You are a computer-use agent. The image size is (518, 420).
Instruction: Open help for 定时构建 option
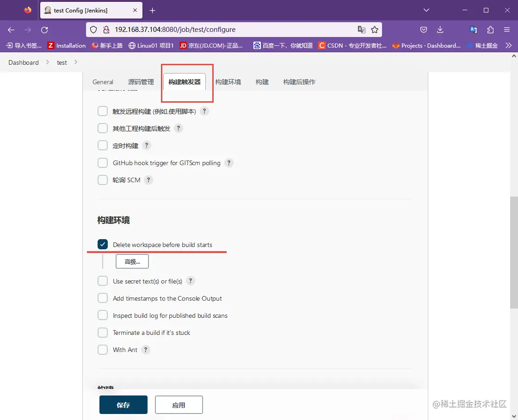tap(147, 145)
